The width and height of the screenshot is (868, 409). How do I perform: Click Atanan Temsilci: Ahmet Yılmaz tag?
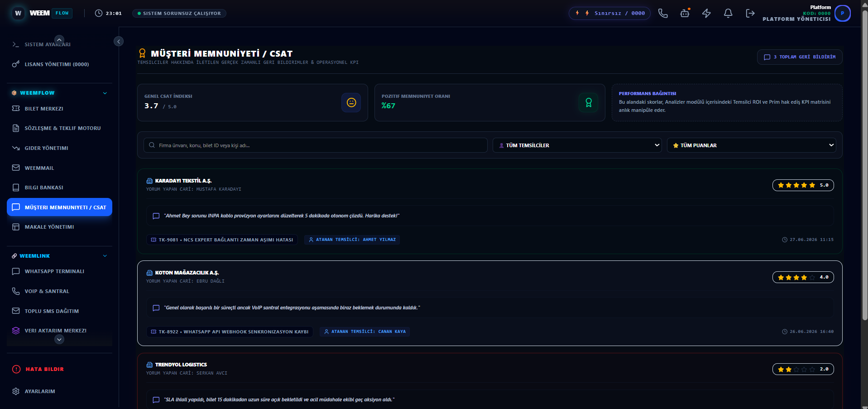pyautogui.click(x=352, y=240)
